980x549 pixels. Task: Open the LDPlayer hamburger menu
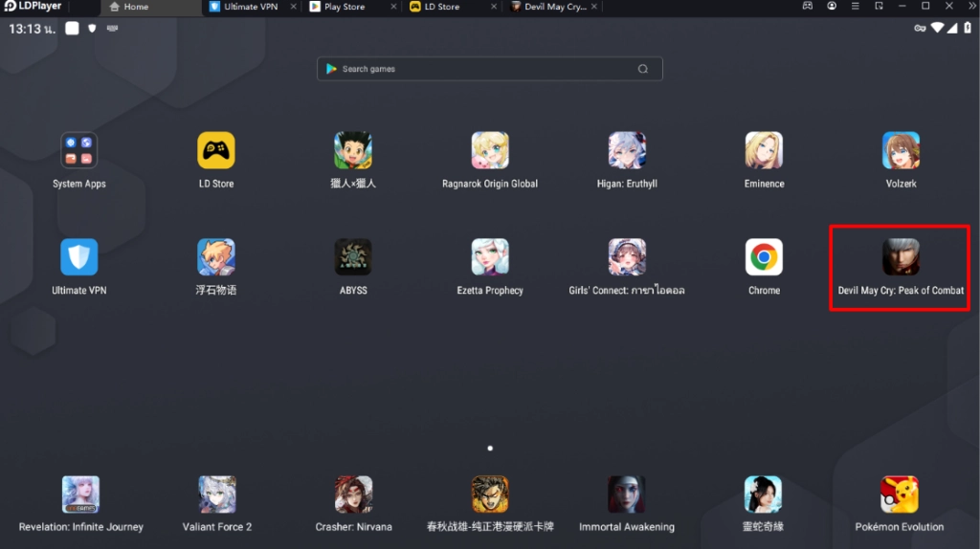(x=855, y=7)
